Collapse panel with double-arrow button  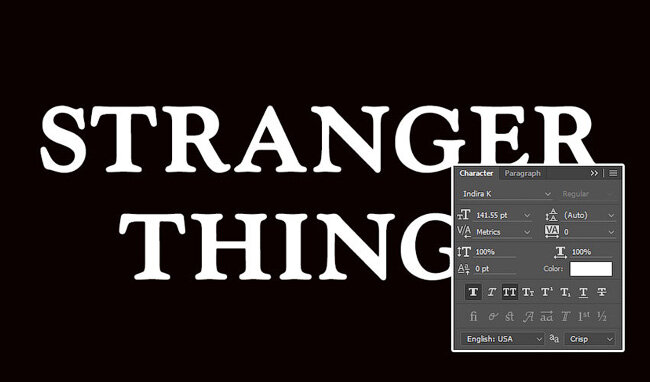[594, 173]
